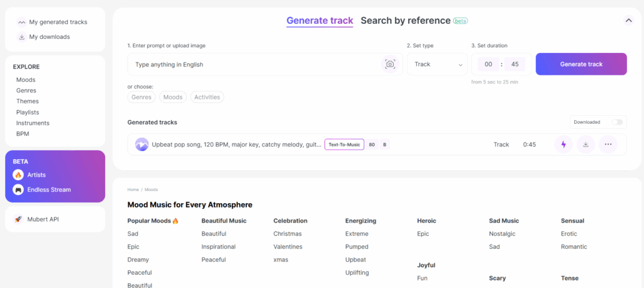Click the Generate track gradient button
Screen dimensions: 644x288
click(x=581, y=64)
